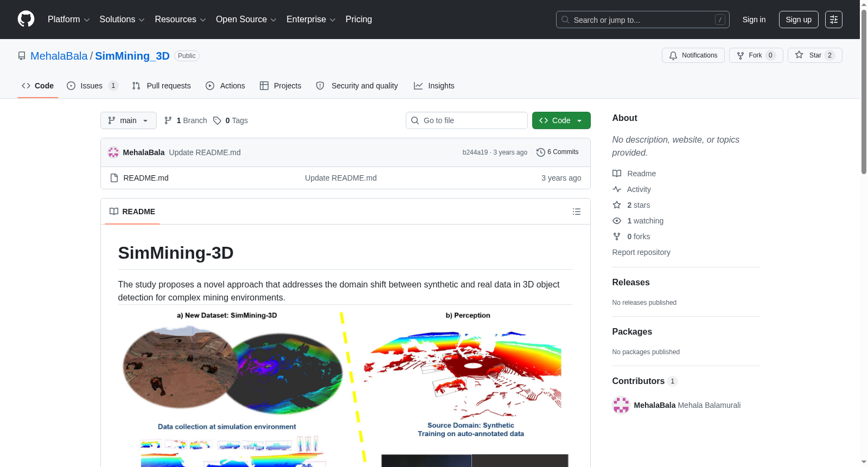Open the green Code dropdown button
The image size is (868, 467).
[561, 120]
